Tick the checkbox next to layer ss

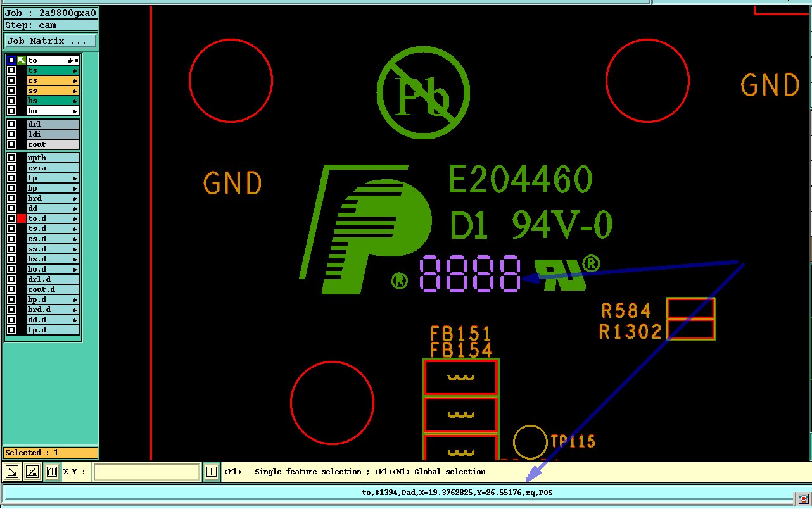(11, 91)
